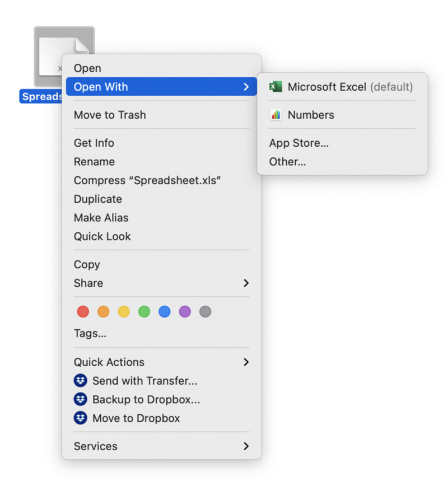
Task: Choose Compress "Spreadsheet.xls" option
Action: pyautogui.click(x=147, y=180)
